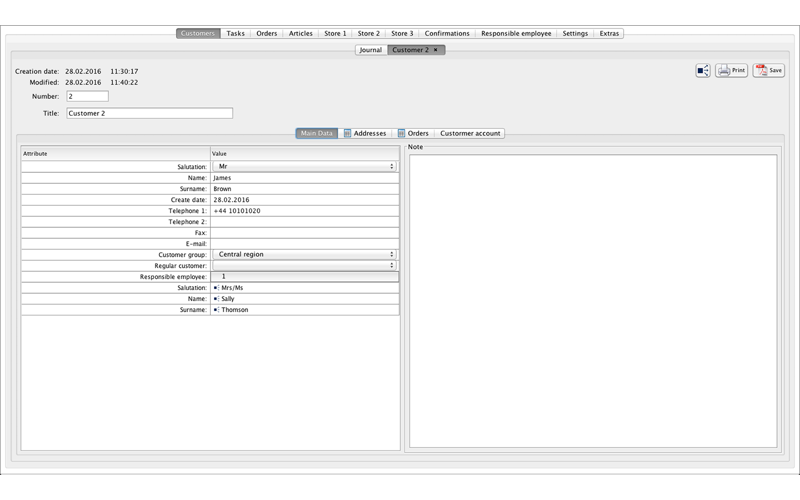Open the Custormer account tab
This screenshot has width=800, height=500.
[x=470, y=133]
